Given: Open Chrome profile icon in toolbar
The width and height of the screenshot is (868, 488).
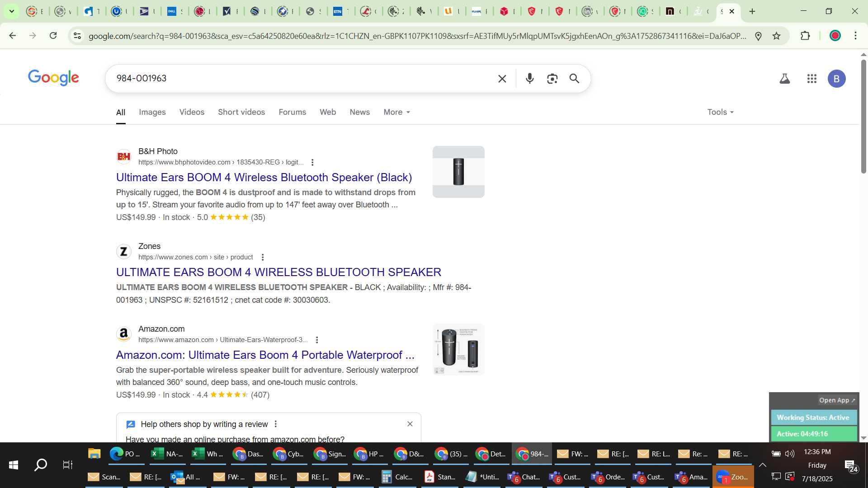Looking at the screenshot, I should coord(835,36).
